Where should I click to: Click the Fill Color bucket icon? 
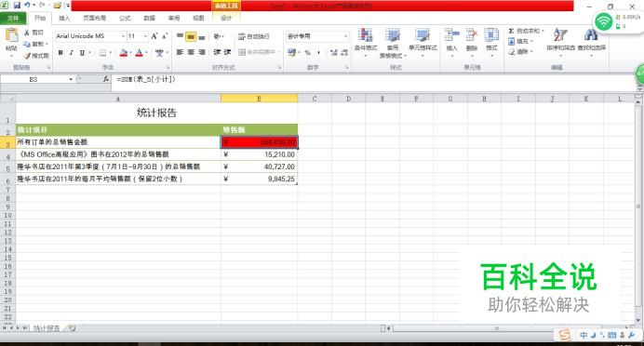click(x=123, y=52)
